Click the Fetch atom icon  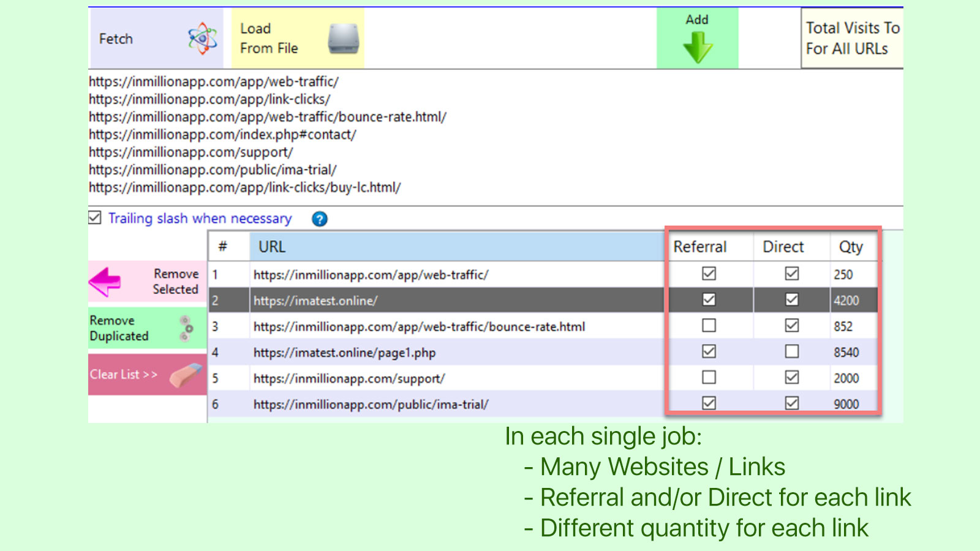tap(202, 38)
